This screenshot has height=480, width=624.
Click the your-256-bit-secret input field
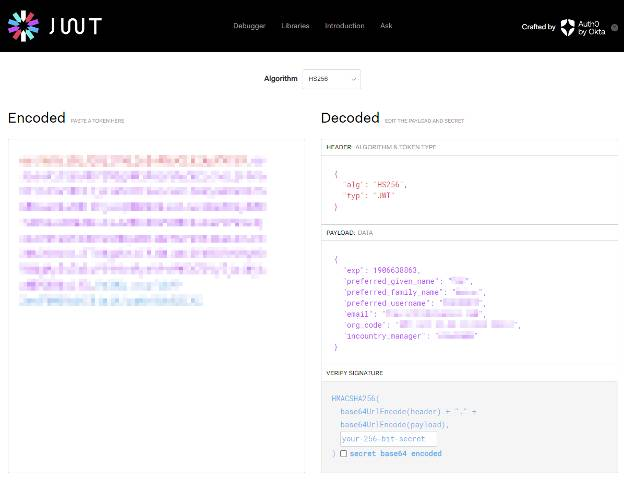point(388,439)
